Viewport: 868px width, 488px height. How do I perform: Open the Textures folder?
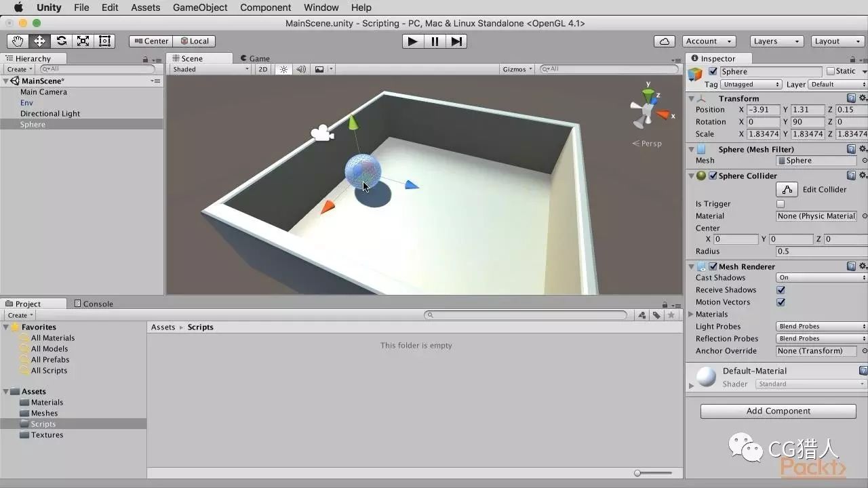(x=47, y=435)
